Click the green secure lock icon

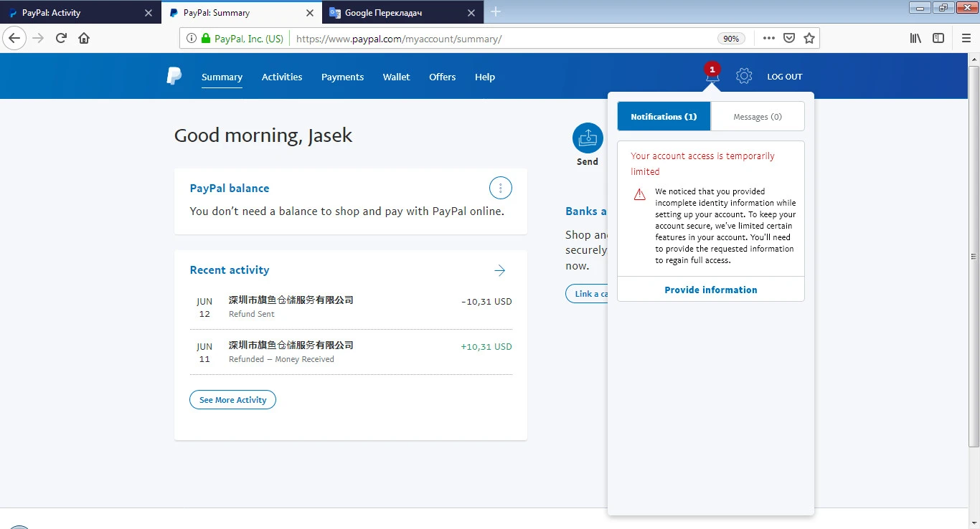(x=206, y=39)
